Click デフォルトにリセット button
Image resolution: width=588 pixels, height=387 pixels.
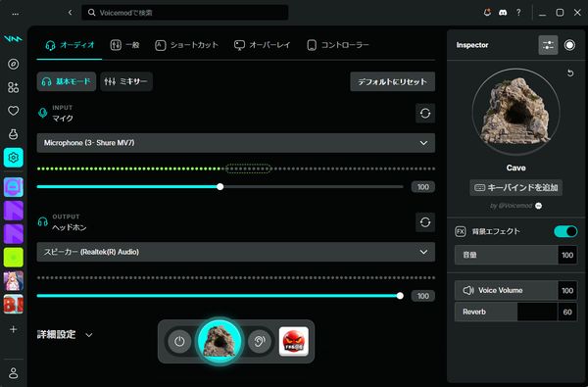pyautogui.click(x=393, y=81)
